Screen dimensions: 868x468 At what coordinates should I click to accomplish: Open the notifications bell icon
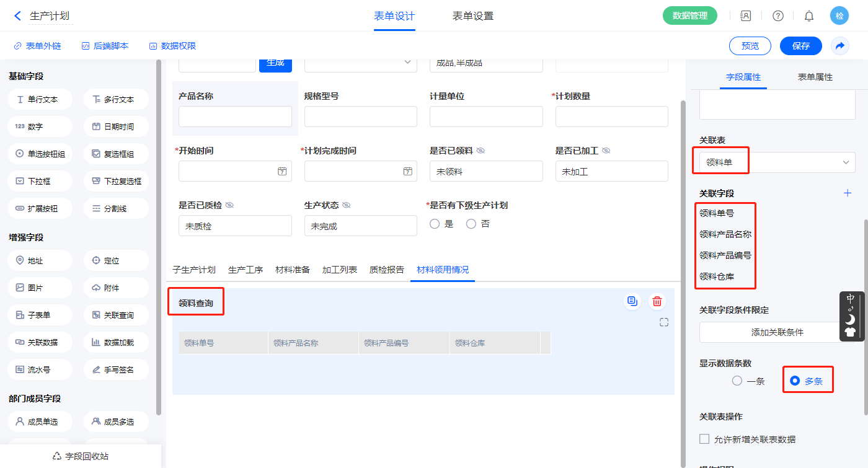click(x=809, y=16)
